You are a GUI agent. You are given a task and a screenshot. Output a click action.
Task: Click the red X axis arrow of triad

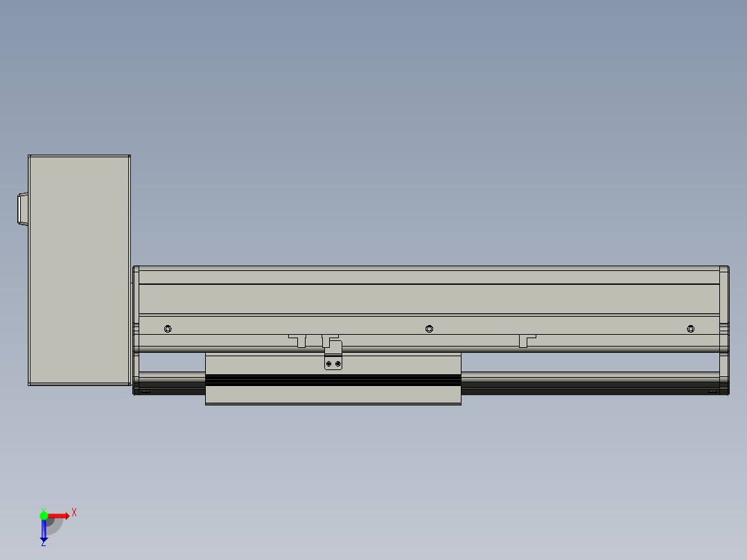click(x=59, y=516)
